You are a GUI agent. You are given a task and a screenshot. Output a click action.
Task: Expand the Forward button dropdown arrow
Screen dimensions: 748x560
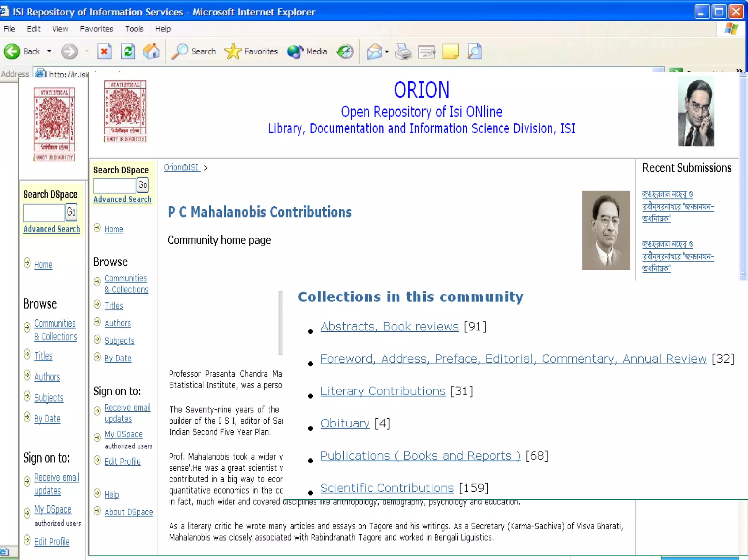[x=87, y=52]
